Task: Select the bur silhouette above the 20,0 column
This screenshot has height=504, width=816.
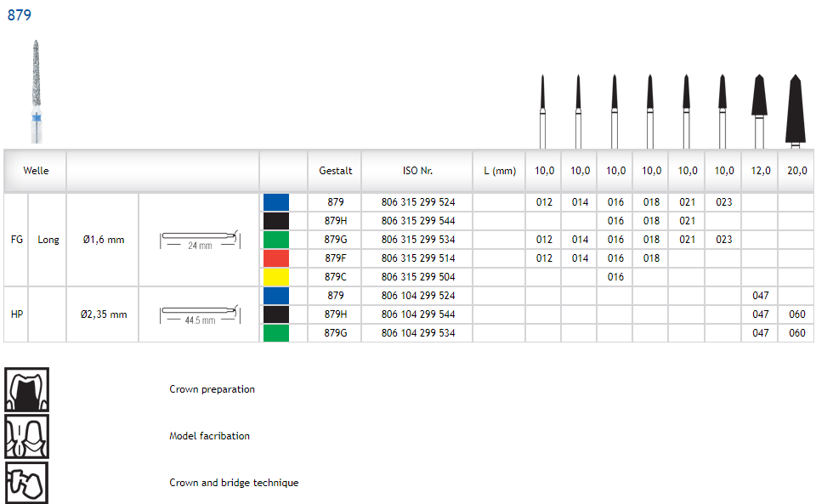Action: click(795, 109)
